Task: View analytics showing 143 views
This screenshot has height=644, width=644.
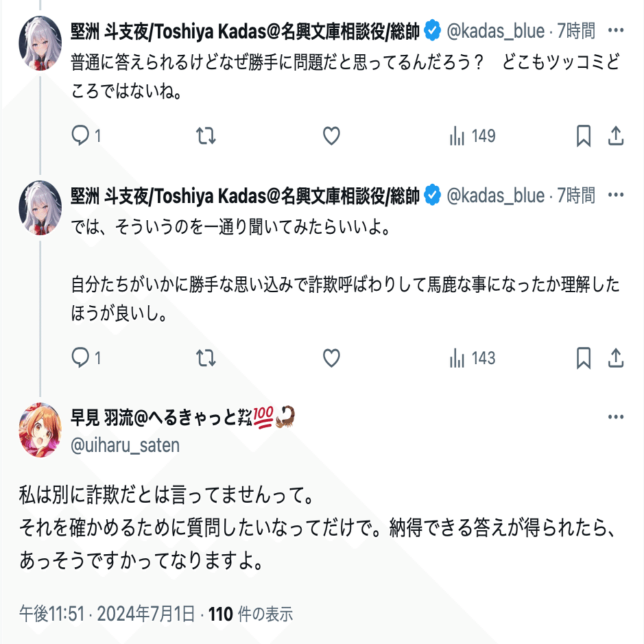Action: tap(473, 358)
